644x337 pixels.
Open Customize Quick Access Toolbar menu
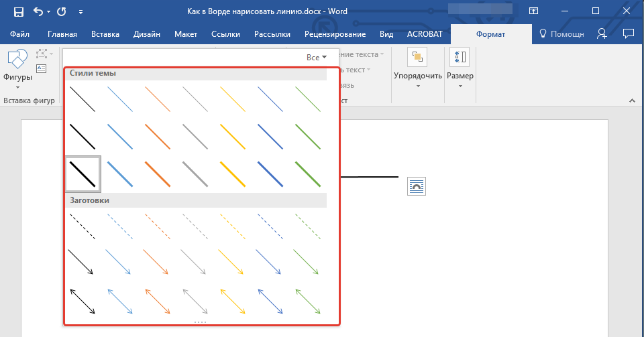(x=81, y=12)
